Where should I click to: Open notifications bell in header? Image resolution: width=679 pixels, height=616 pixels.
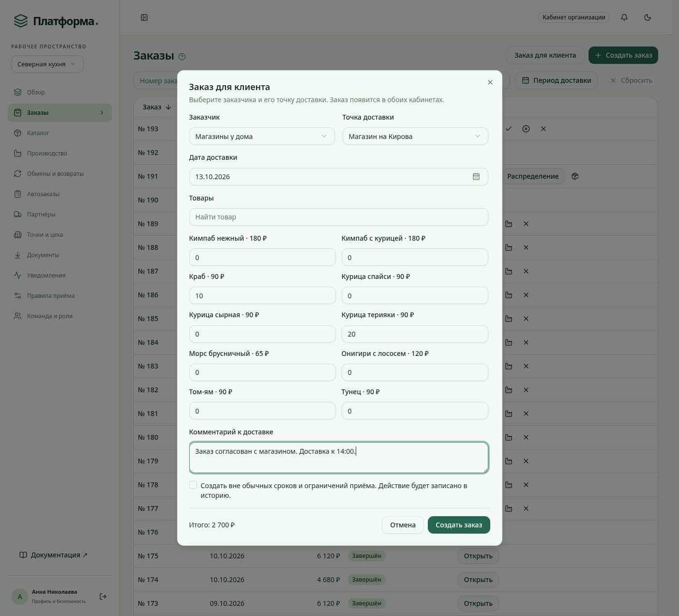pos(624,17)
